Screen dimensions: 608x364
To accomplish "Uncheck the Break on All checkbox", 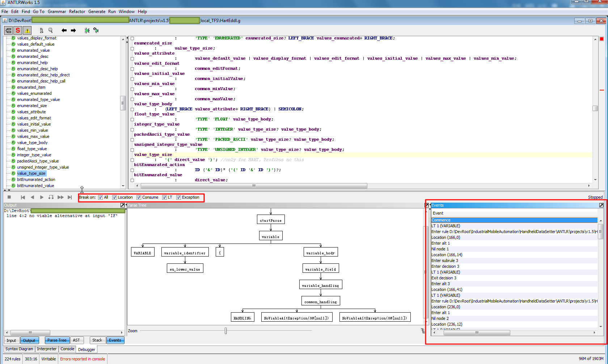I will (x=101, y=197).
